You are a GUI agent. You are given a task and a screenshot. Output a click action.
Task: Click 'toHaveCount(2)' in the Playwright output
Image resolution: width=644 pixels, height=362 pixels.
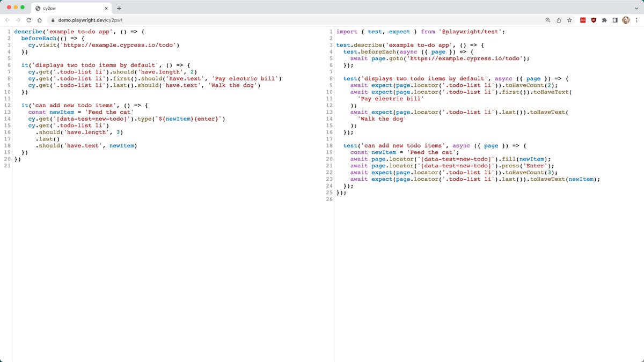pyautogui.click(x=530, y=85)
